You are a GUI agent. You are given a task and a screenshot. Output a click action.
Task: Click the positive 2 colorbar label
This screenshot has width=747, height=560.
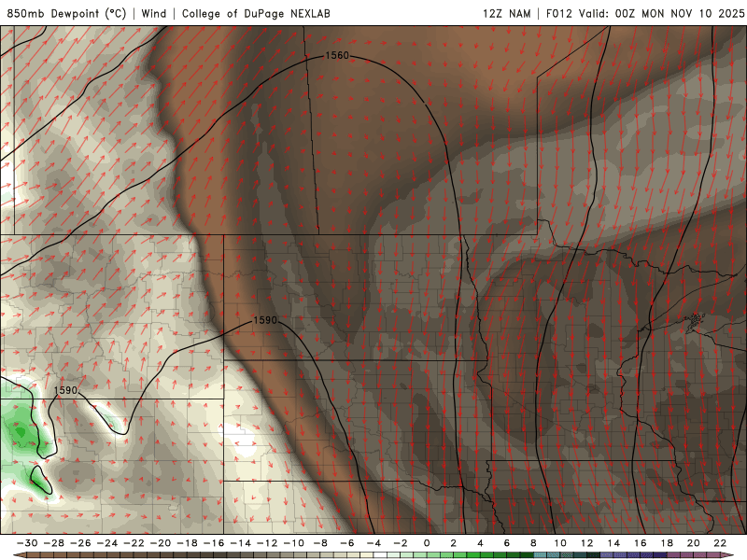pos(454,543)
